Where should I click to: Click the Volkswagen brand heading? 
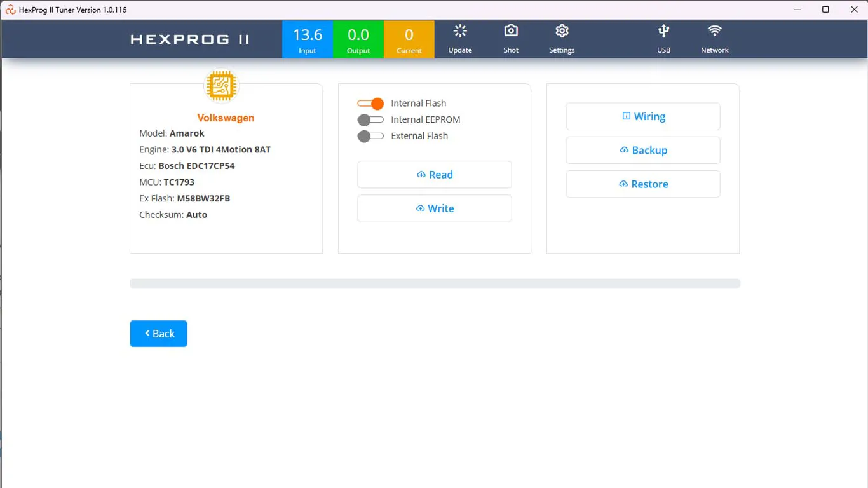226,118
